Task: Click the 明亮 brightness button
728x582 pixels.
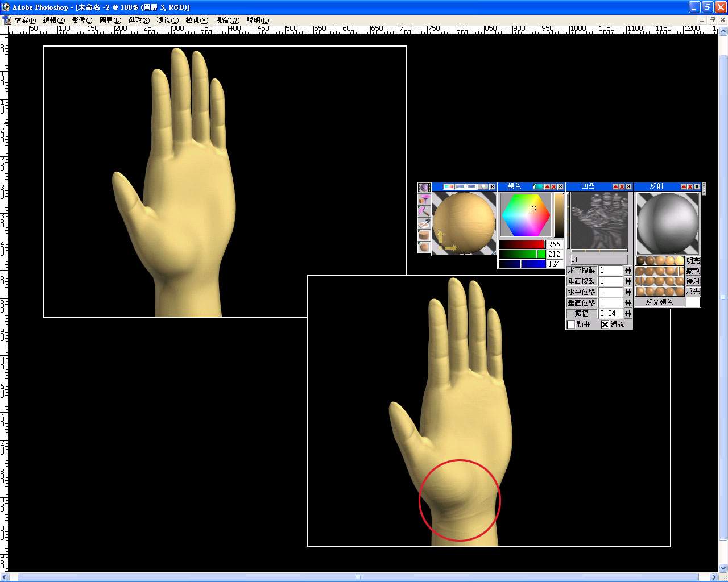Action: [x=693, y=261]
